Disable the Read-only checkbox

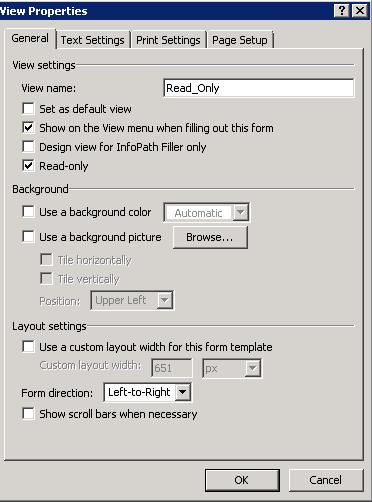28,165
